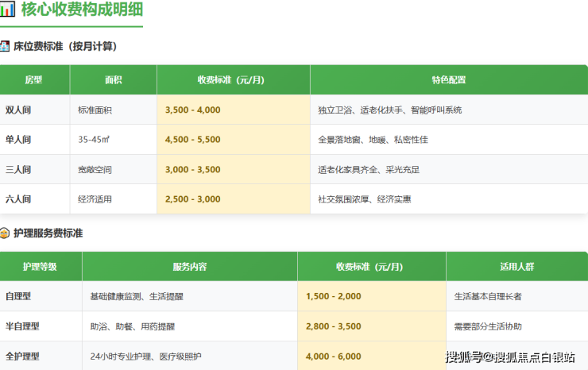Click the 2,800 - 3,500 price for 半自理型
Image resolution: width=588 pixels, height=370 pixels.
[333, 326]
